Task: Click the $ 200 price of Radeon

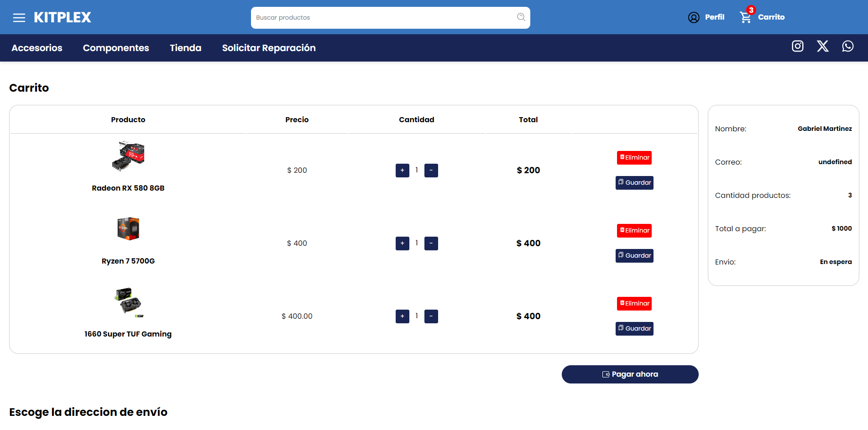Action: tap(297, 170)
